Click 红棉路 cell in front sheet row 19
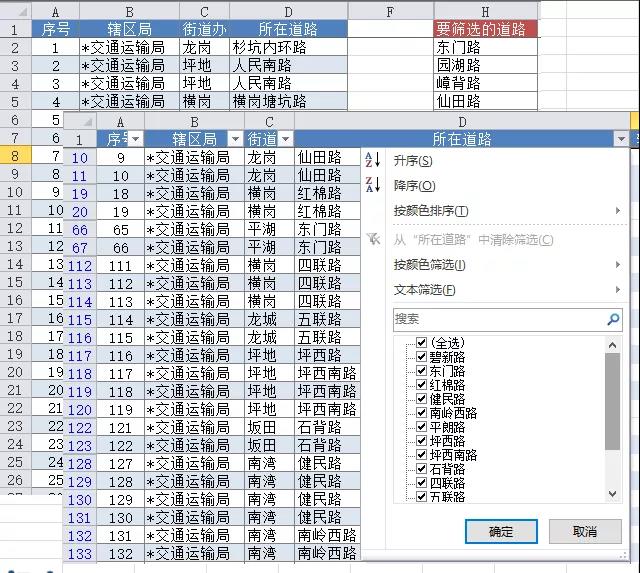The width and height of the screenshot is (640, 573). point(327,193)
